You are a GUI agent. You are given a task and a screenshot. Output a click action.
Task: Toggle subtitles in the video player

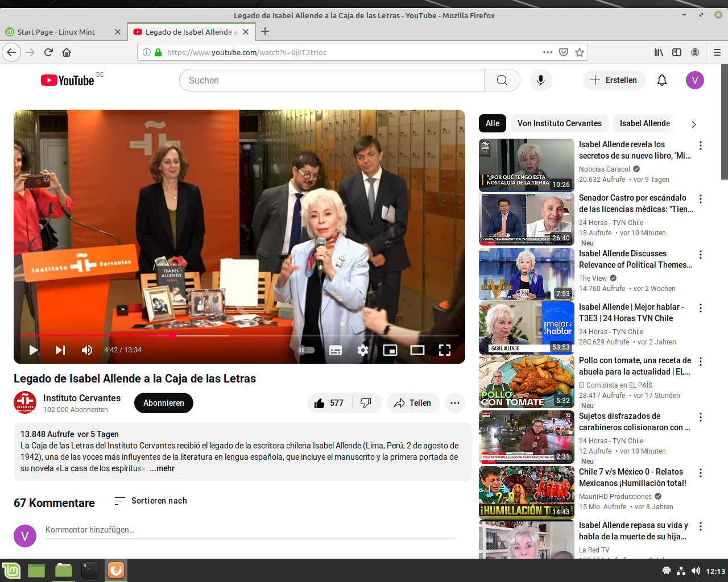pyautogui.click(x=336, y=350)
